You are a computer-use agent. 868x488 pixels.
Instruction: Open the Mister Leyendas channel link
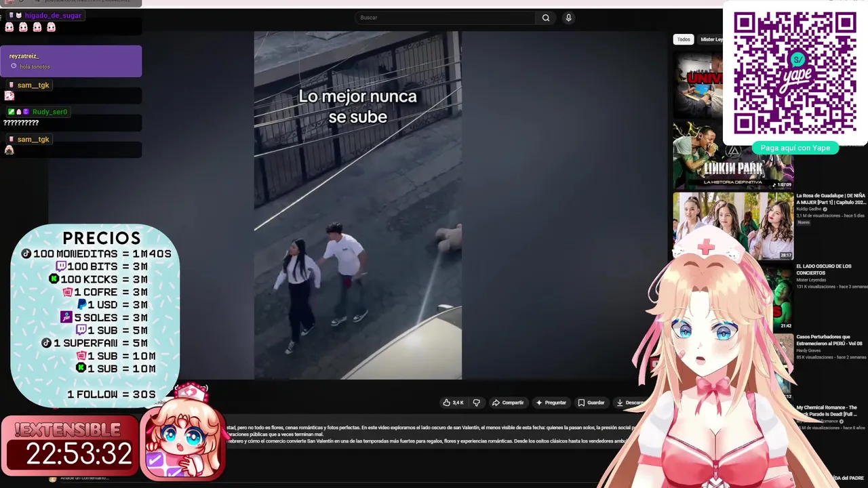click(x=811, y=280)
